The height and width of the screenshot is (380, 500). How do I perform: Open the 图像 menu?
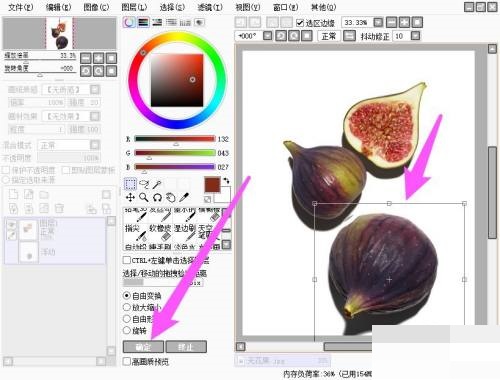(x=96, y=7)
